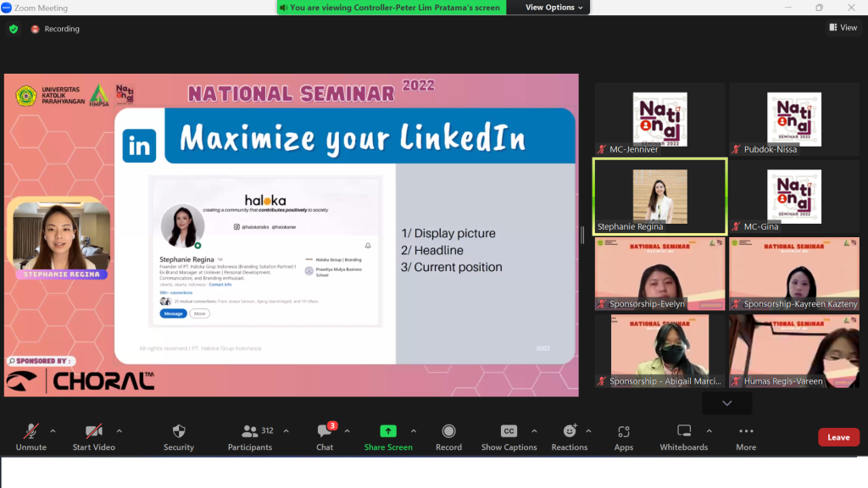Toggle Show Captions
This screenshot has width=868, height=488.
[x=509, y=431]
